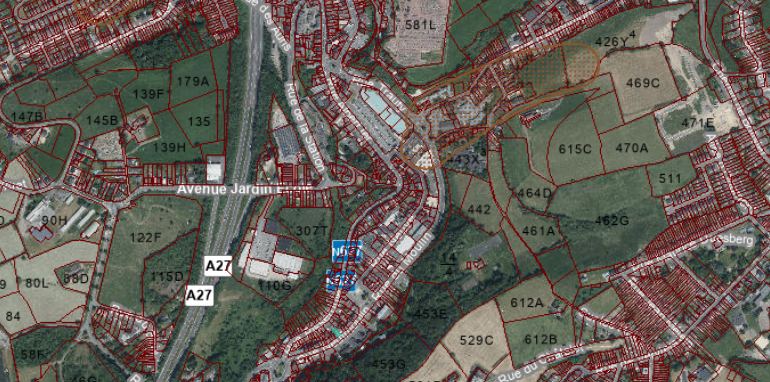Select parcel 122F

click(x=145, y=238)
